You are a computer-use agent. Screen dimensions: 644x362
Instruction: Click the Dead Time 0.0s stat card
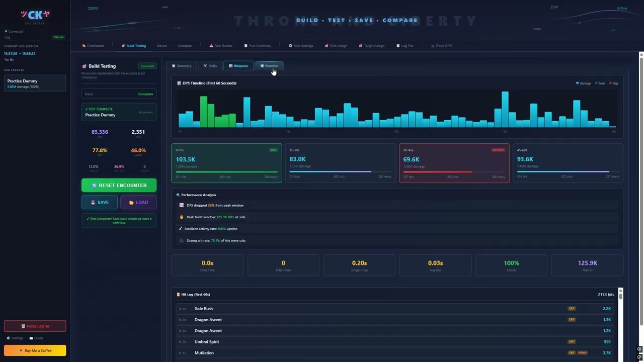point(207,265)
